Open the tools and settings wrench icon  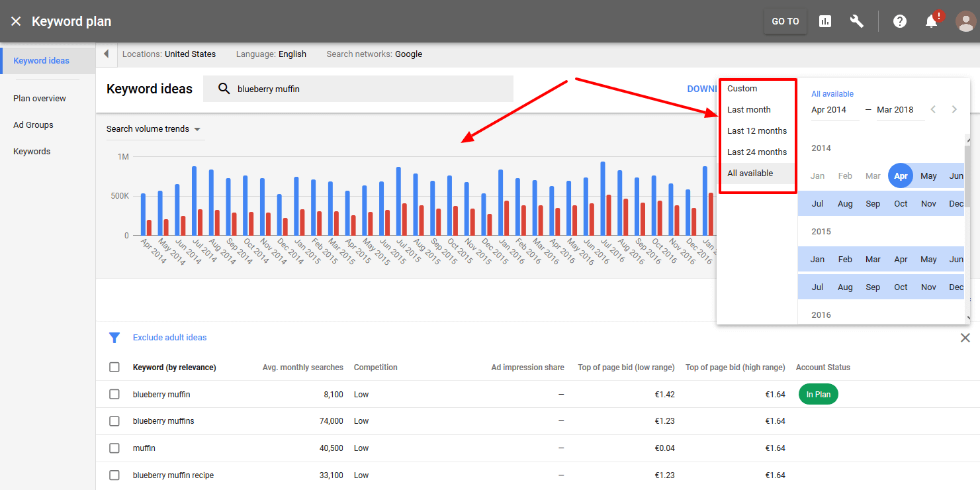pos(857,21)
